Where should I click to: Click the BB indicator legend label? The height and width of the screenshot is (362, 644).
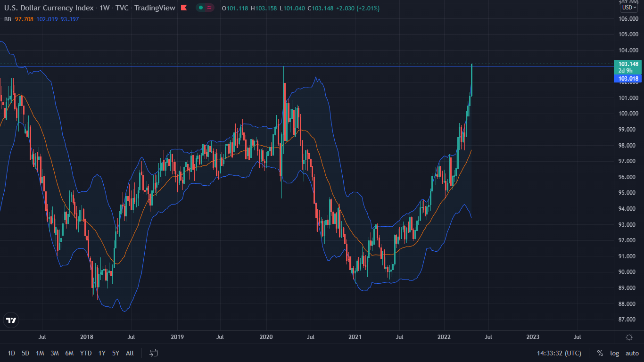[8, 19]
